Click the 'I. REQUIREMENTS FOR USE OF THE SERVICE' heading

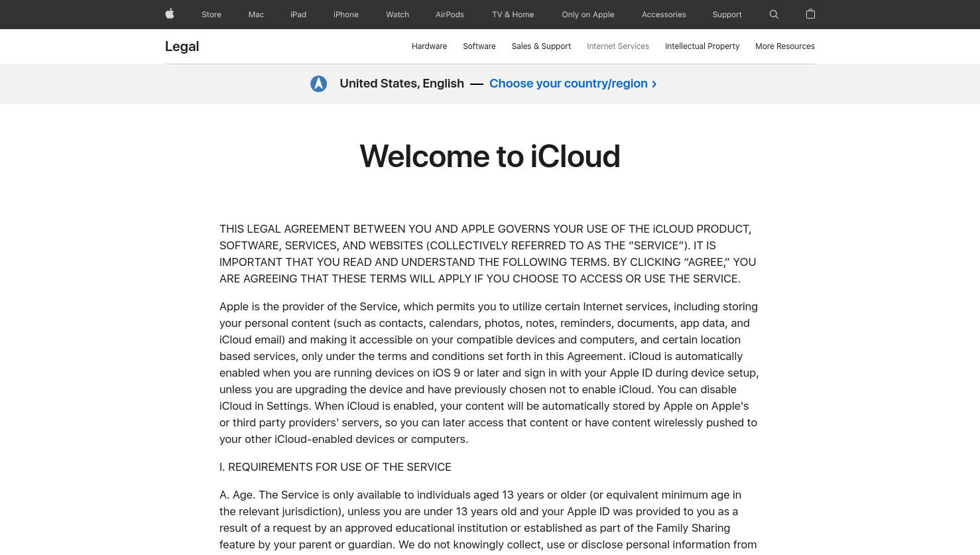click(x=336, y=467)
